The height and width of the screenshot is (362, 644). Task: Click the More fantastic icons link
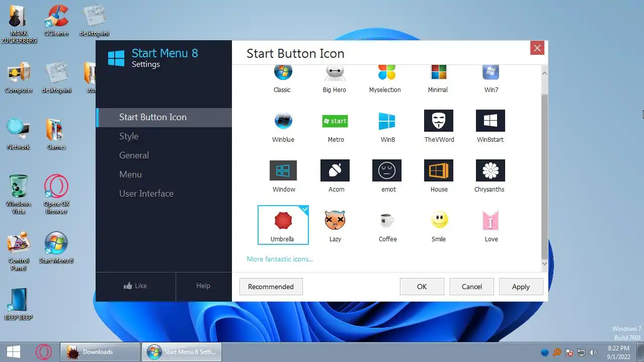click(280, 259)
